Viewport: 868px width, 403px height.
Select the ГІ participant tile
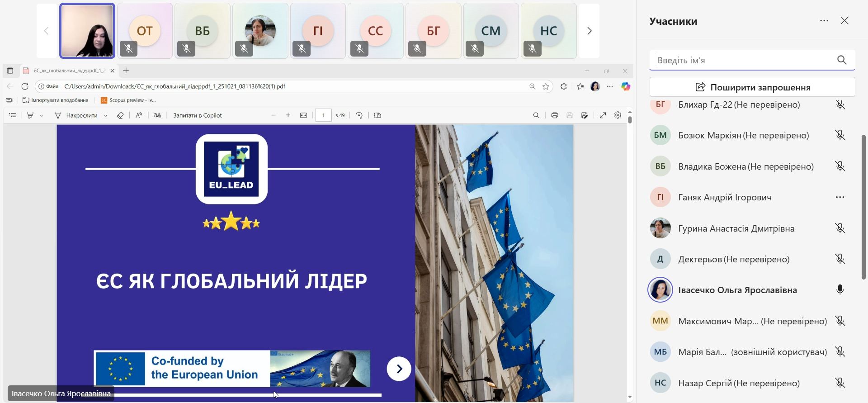click(x=318, y=31)
